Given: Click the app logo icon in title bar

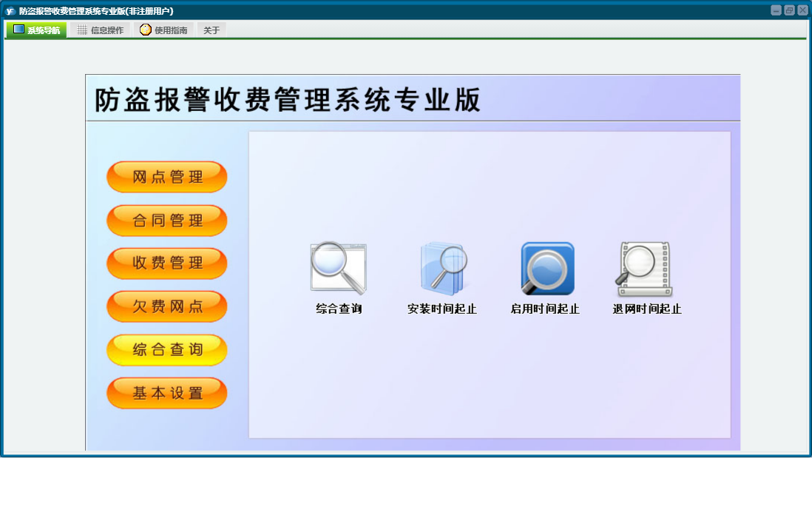Looking at the screenshot, I should pyautogui.click(x=10, y=11).
